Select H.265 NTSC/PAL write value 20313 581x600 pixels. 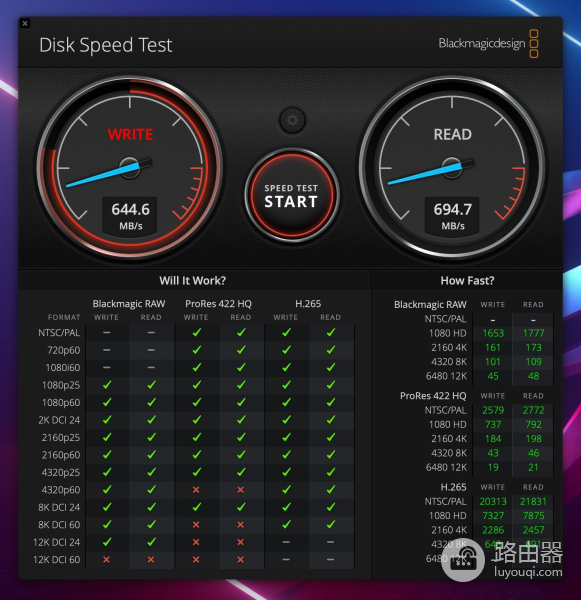pyautogui.click(x=493, y=501)
